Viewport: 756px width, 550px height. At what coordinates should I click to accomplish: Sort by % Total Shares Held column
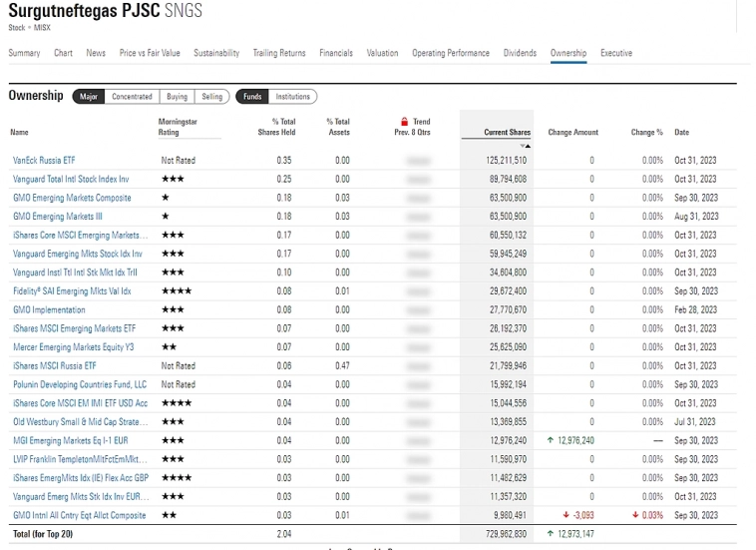coord(276,127)
